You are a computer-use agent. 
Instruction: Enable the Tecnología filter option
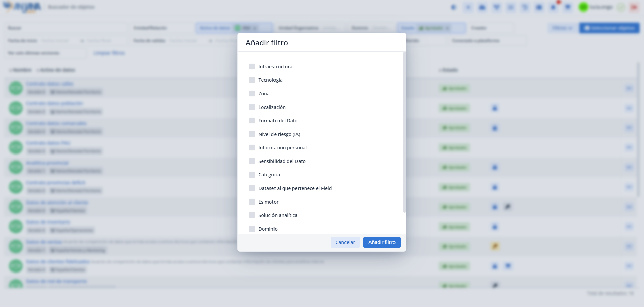[x=252, y=80]
